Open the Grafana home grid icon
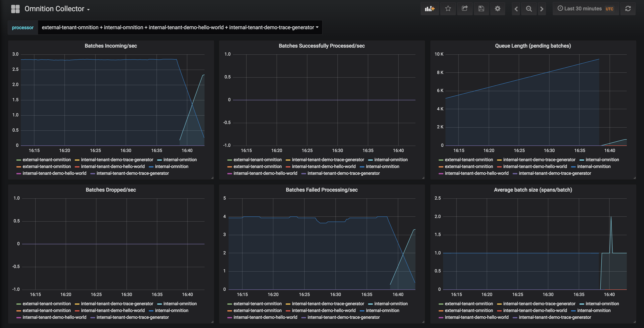Image resolution: width=644 pixels, height=328 pixels. coord(15,9)
